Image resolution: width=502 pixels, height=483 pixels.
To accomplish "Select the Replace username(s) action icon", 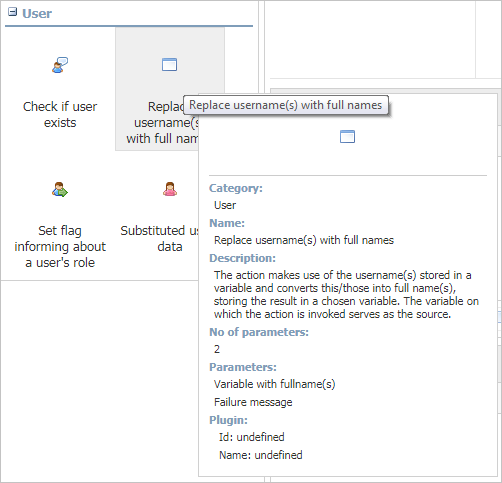I will coord(169,64).
